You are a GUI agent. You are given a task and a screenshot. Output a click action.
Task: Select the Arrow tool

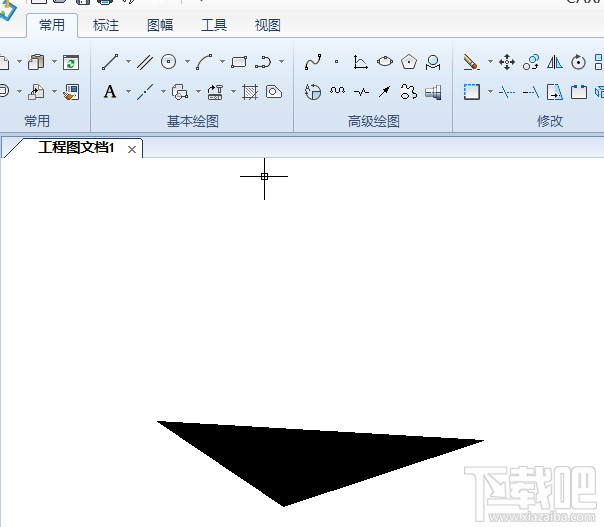[384, 92]
